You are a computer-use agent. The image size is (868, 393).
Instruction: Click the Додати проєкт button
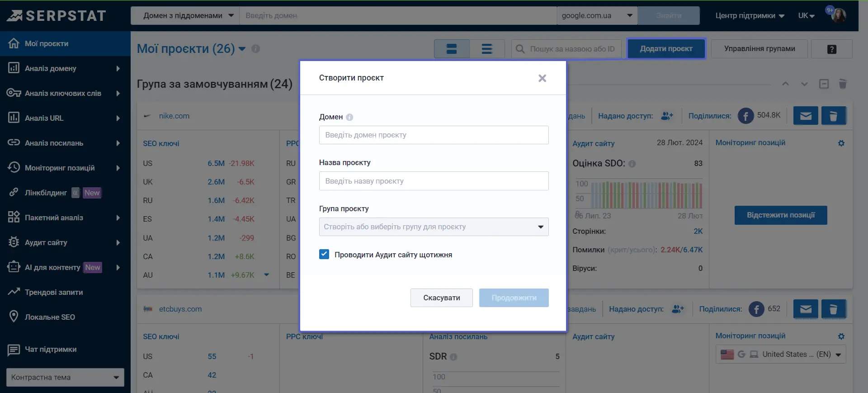click(666, 49)
